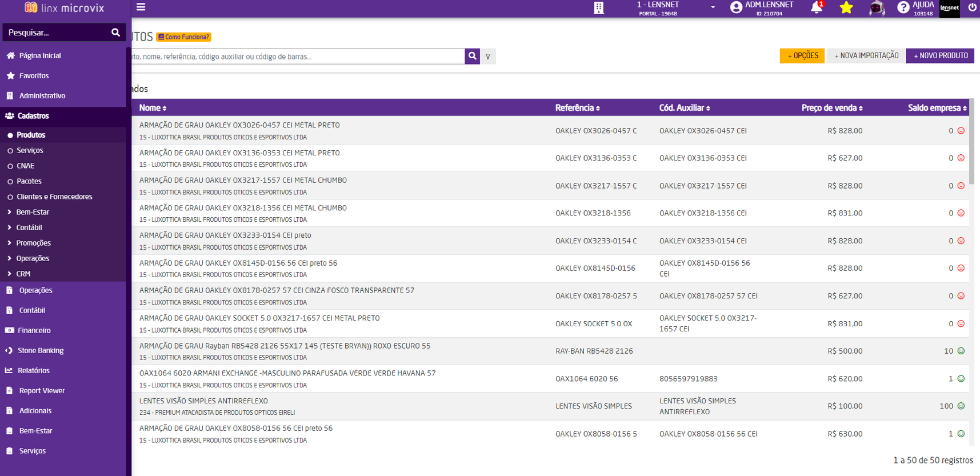Click the power logout icon
980x476 pixels.
pos(972,7)
